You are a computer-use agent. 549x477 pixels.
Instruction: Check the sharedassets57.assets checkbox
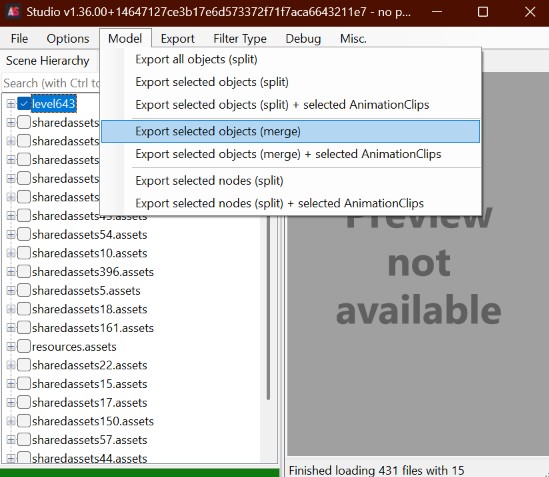[x=24, y=440]
